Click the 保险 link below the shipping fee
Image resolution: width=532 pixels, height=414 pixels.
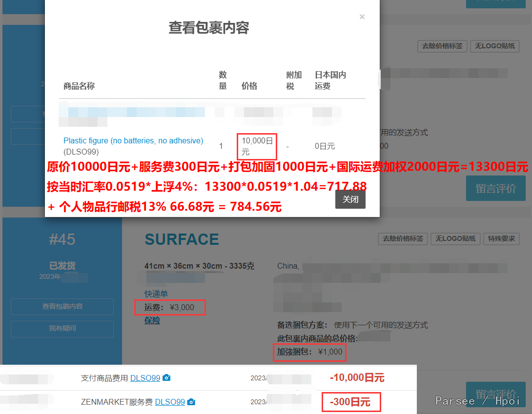click(152, 320)
